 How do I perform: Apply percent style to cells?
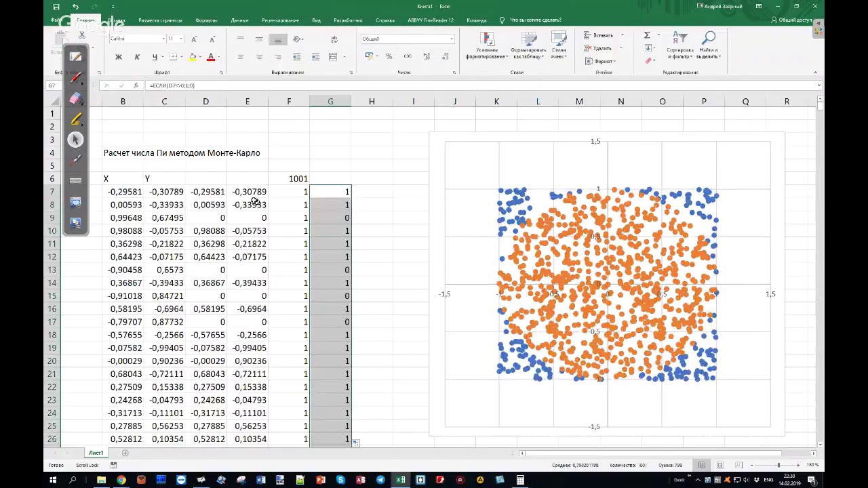(x=389, y=56)
